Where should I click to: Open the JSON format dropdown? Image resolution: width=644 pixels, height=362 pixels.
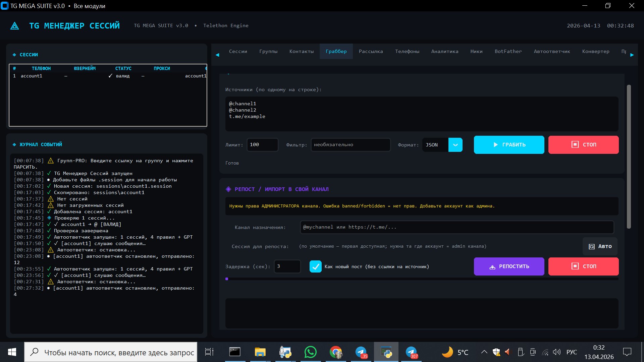455,145
